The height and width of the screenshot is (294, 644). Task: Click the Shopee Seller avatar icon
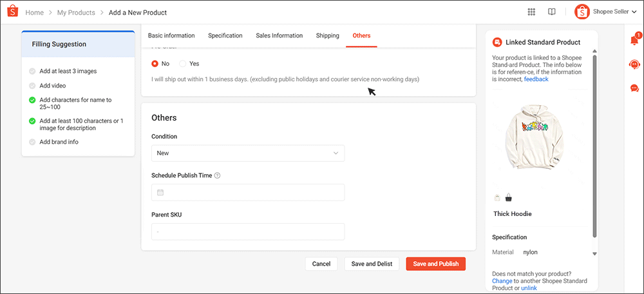point(582,12)
